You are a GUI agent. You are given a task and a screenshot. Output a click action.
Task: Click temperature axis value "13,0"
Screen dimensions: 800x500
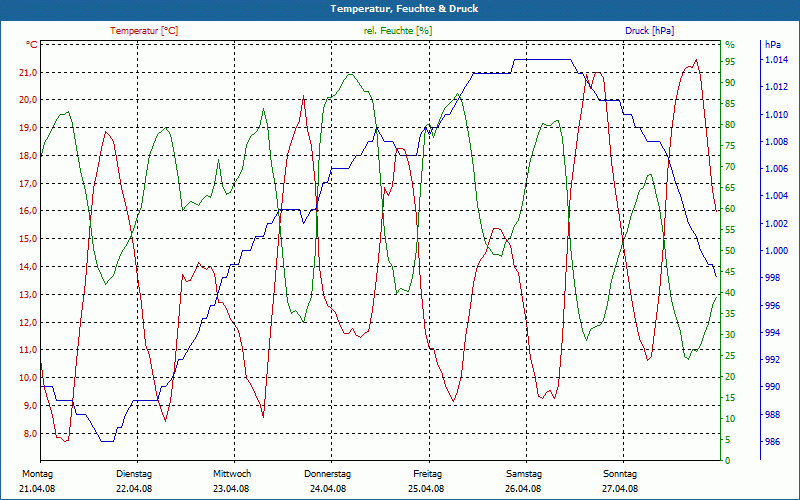pyautogui.click(x=29, y=295)
